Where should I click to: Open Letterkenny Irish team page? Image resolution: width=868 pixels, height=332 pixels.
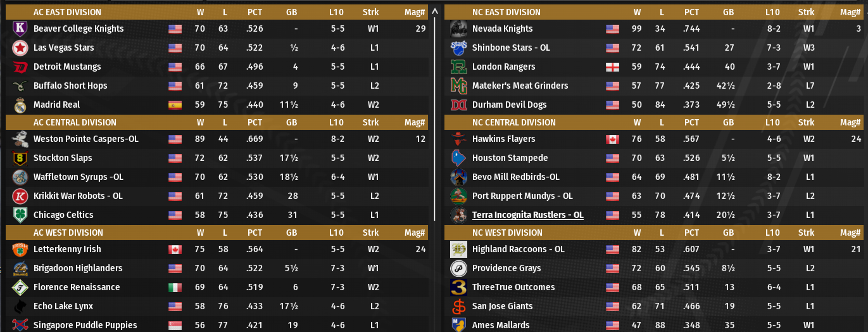tap(67, 249)
